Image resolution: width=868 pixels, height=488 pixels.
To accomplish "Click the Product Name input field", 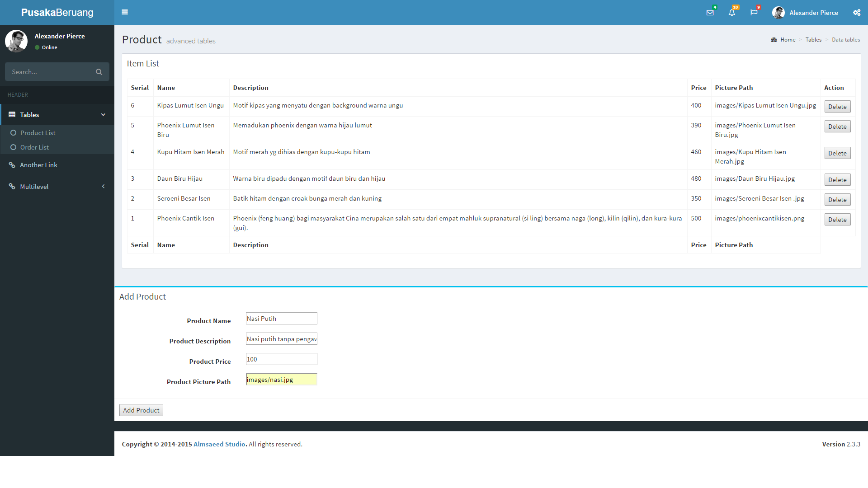I will coord(281,319).
